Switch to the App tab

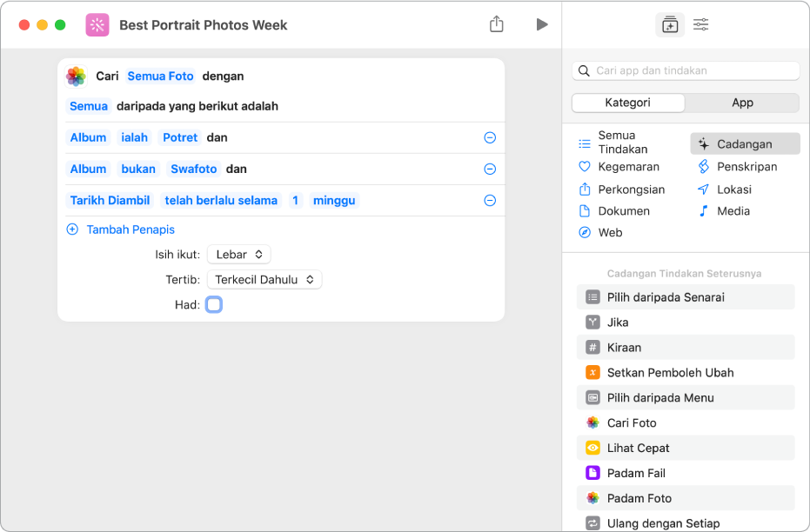(x=742, y=103)
